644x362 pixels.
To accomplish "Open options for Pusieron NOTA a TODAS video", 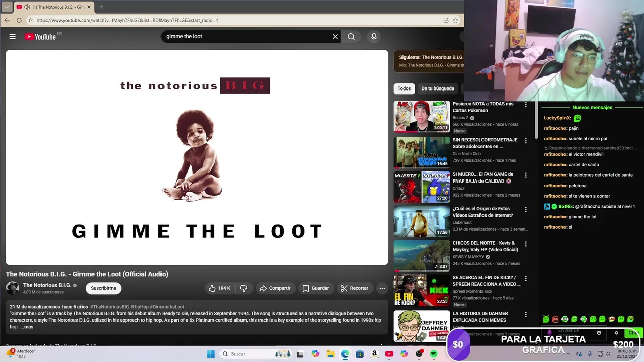I will [x=526, y=105].
